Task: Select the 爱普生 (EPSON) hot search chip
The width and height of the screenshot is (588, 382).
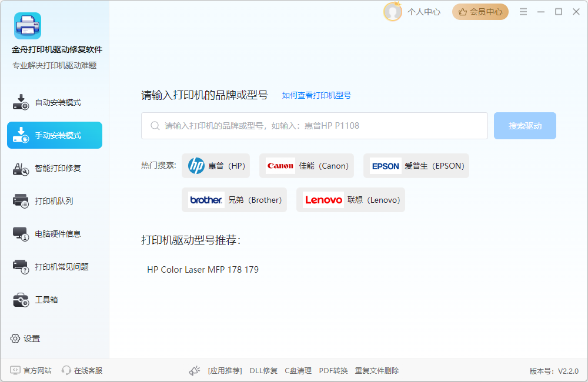Action: point(416,166)
